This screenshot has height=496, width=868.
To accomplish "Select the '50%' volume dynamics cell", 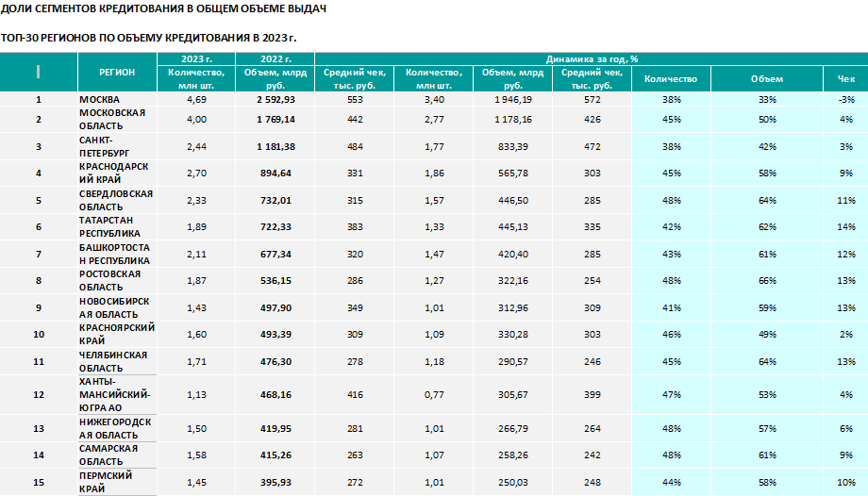I will click(767, 120).
